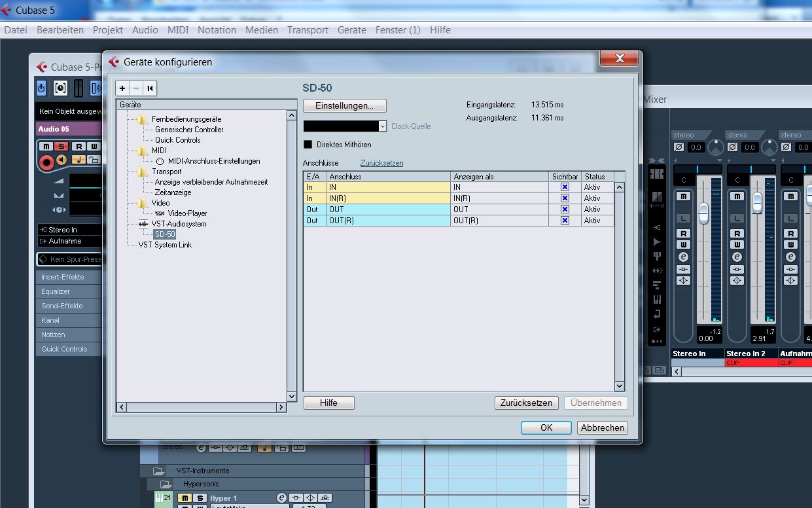The width and height of the screenshot is (812, 508).
Task: Collapse the VST-Instrumente folder track
Action: coord(159,471)
